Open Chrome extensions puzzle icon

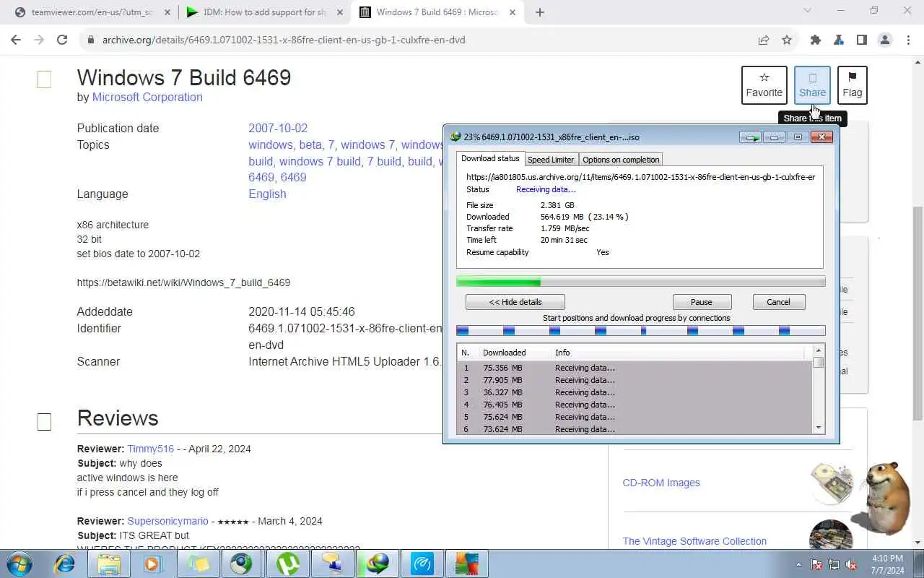[x=816, y=40]
